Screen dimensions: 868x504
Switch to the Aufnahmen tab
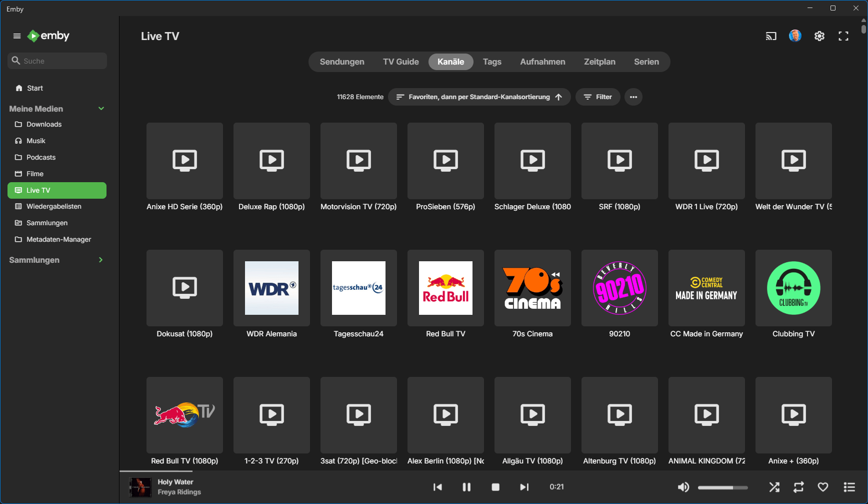(542, 62)
